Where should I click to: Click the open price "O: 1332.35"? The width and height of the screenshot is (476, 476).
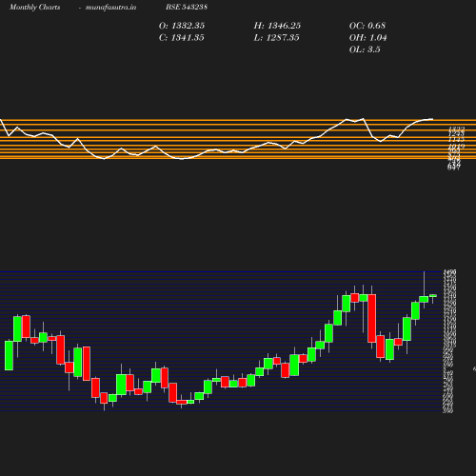[x=182, y=26]
